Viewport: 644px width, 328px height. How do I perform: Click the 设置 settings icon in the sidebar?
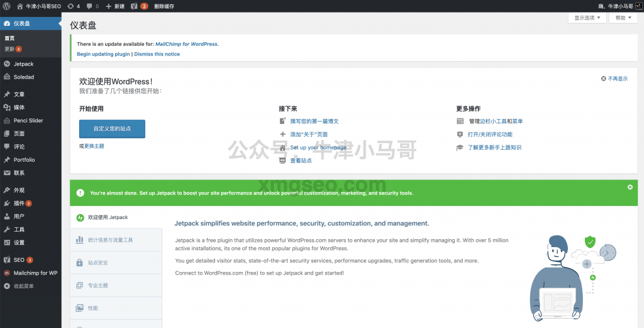coord(6,242)
